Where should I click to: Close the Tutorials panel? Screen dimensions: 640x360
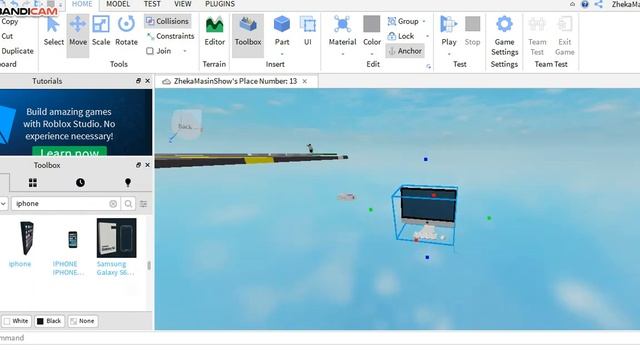coord(147,81)
